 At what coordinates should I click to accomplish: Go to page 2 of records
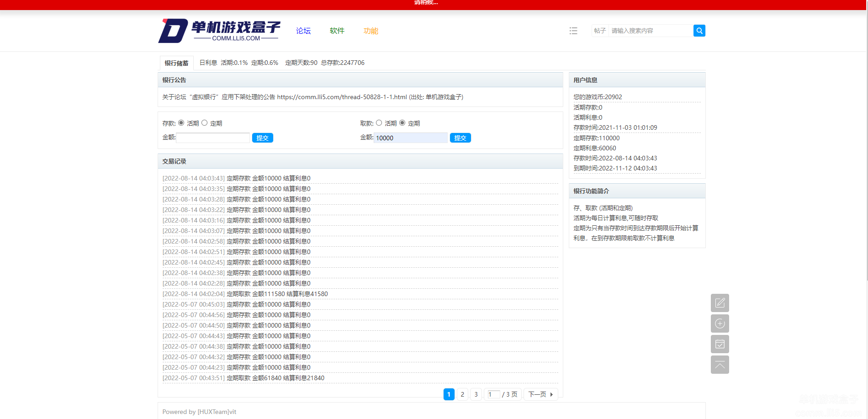pyautogui.click(x=462, y=394)
